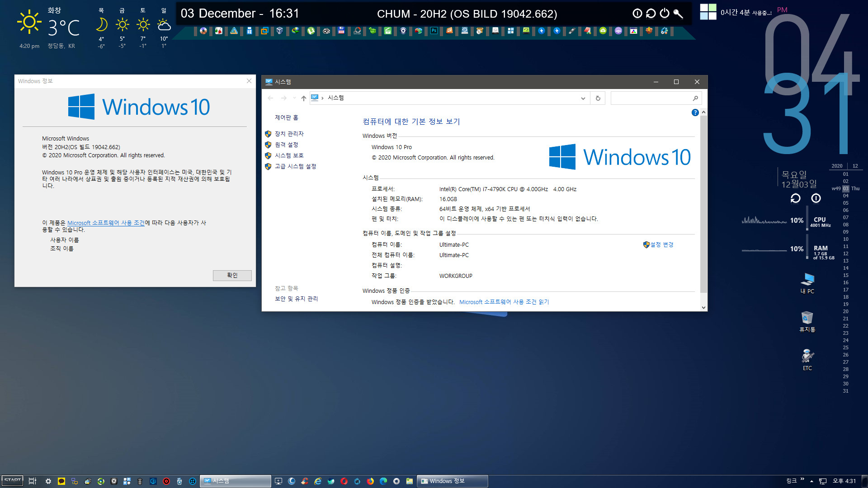Expand the address bar history dropdown
The width and height of the screenshot is (868, 488).
pyautogui.click(x=583, y=98)
